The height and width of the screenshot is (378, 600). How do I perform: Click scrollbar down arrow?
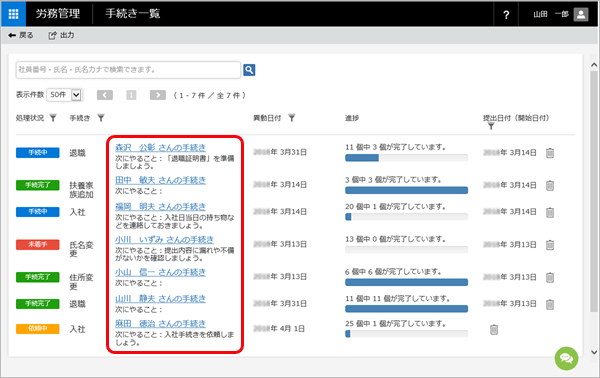(594, 352)
